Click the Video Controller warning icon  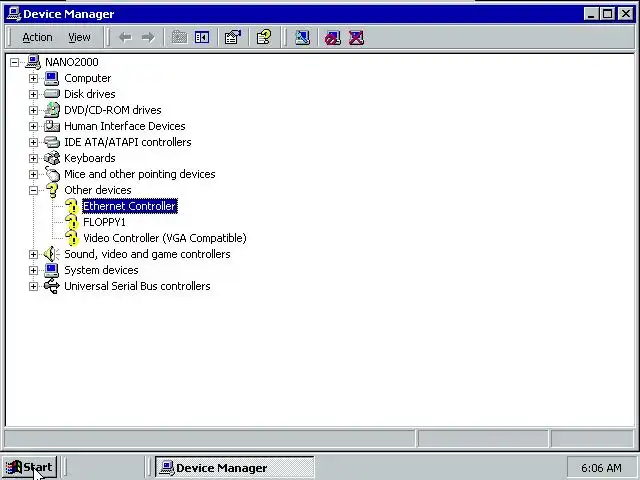point(72,238)
